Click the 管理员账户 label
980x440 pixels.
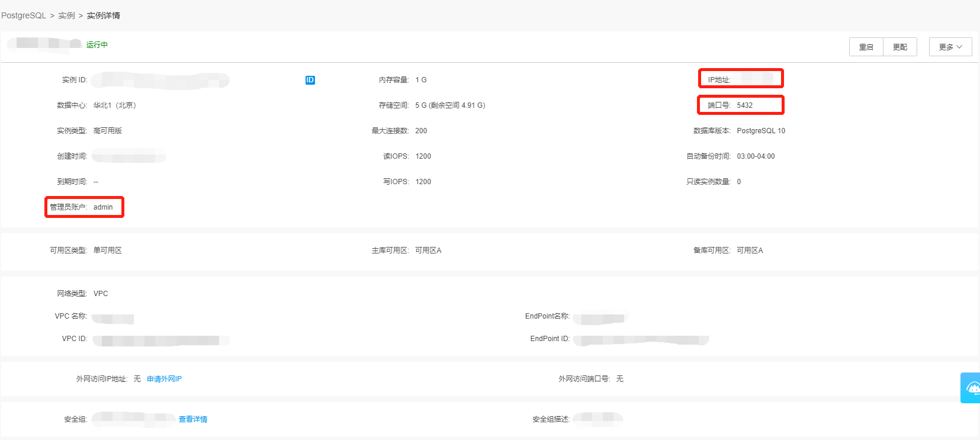(x=69, y=207)
